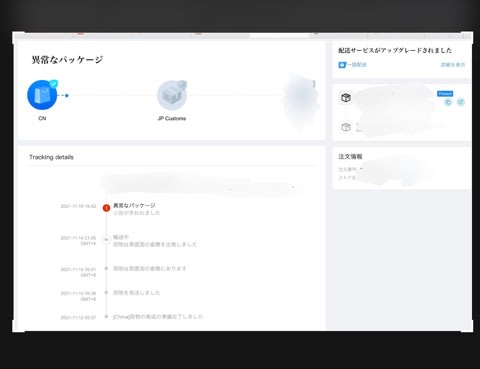Click the shield badge on the JP Customs icon
Viewport: 480px width, 369px height.
click(182, 84)
